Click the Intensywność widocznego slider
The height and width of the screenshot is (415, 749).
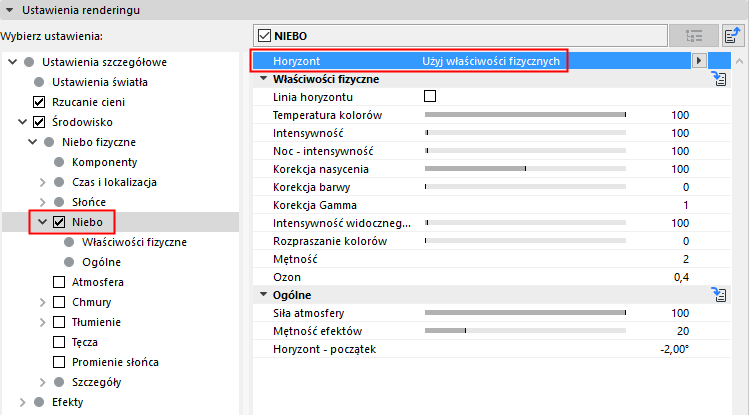(x=525, y=223)
